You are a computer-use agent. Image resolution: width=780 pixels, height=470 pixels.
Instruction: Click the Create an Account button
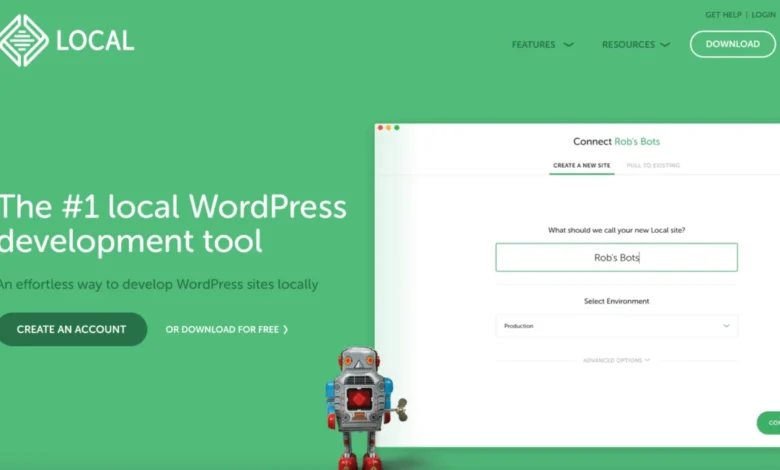click(72, 329)
